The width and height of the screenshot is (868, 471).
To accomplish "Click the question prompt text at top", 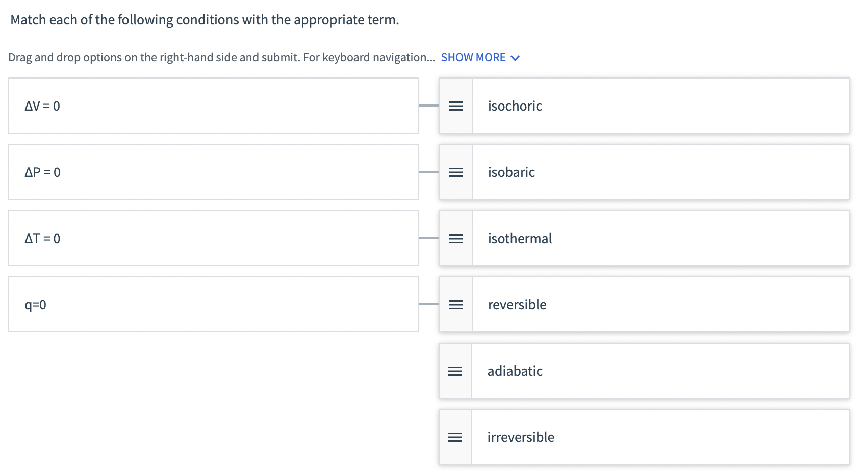I will click(205, 20).
